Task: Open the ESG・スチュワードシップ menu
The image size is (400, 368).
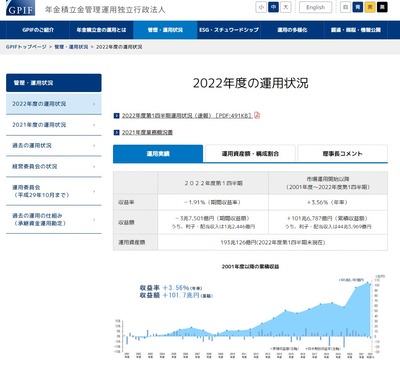Action: click(x=229, y=30)
